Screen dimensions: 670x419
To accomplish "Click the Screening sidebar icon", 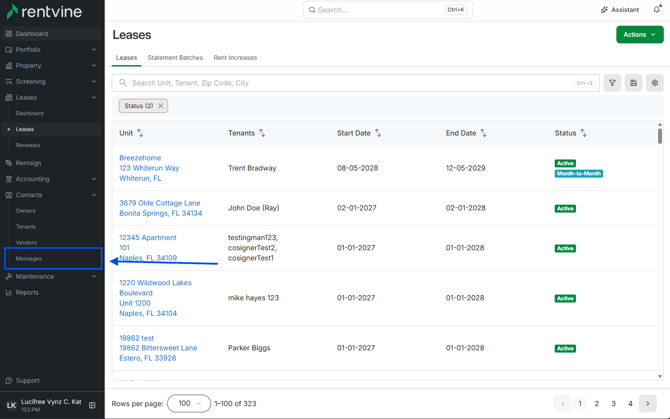I will (9, 82).
